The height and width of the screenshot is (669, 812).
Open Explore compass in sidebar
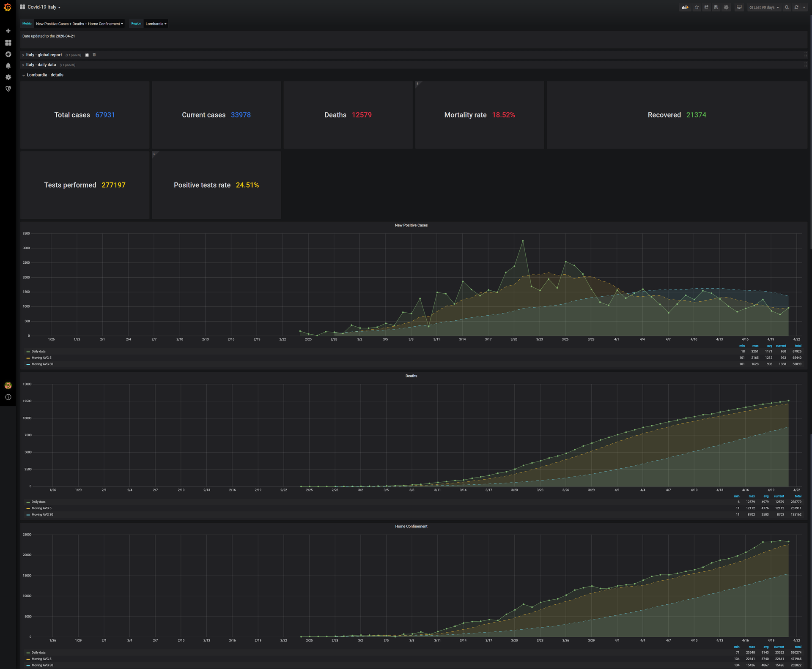point(8,54)
